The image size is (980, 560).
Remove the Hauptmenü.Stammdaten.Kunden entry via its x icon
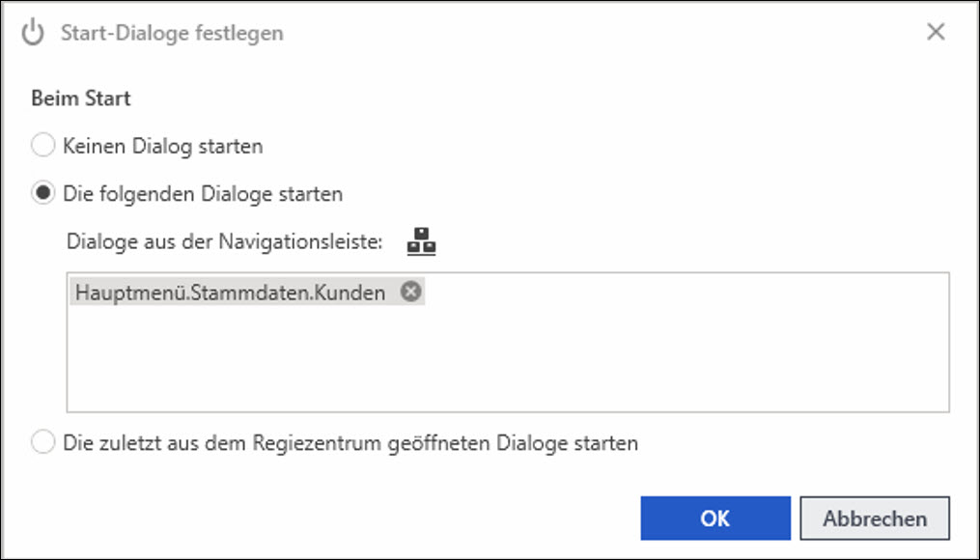[x=410, y=292]
